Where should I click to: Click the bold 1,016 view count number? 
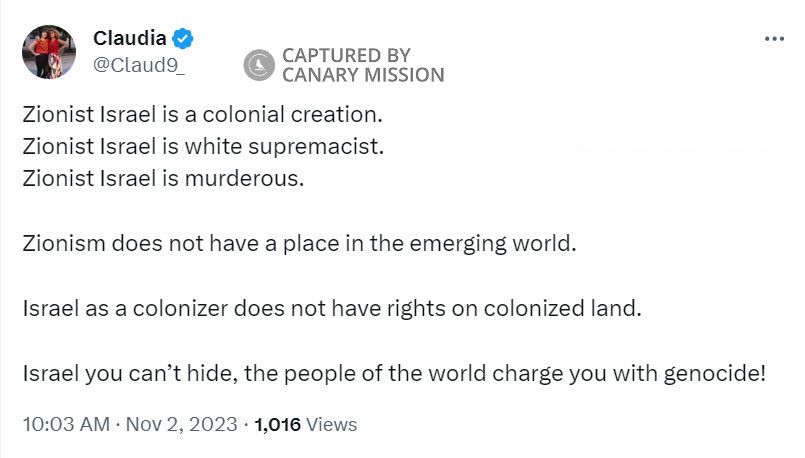click(278, 424)
